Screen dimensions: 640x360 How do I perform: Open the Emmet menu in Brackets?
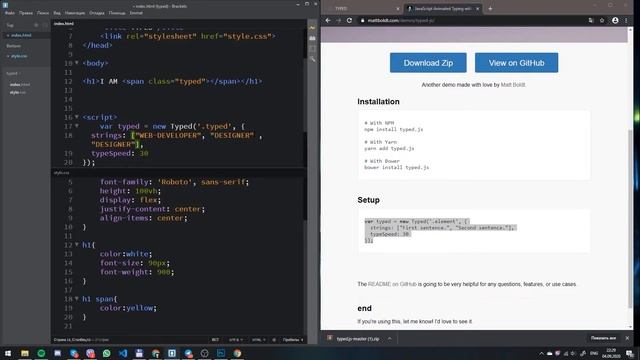(136, 13)
